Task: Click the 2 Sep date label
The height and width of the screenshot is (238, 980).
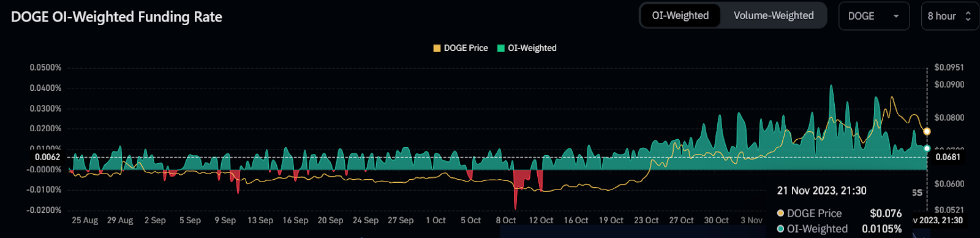Action: (x=155, y=220)
